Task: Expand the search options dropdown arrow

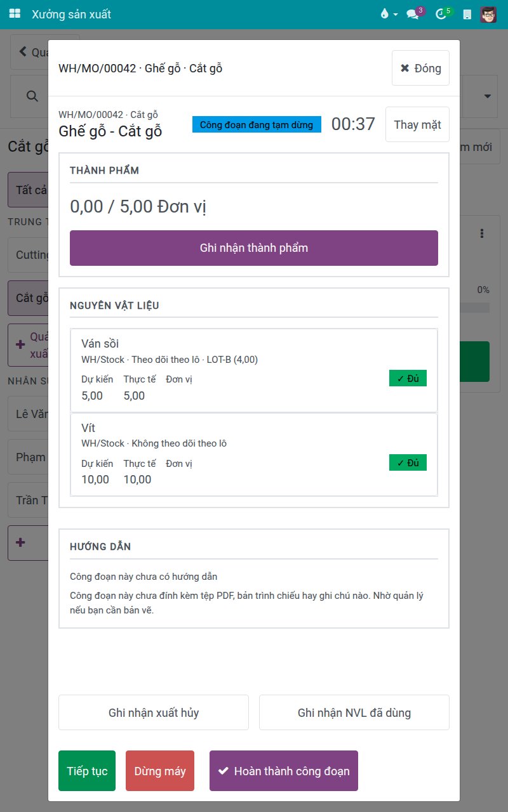Action: pos(487,96)
